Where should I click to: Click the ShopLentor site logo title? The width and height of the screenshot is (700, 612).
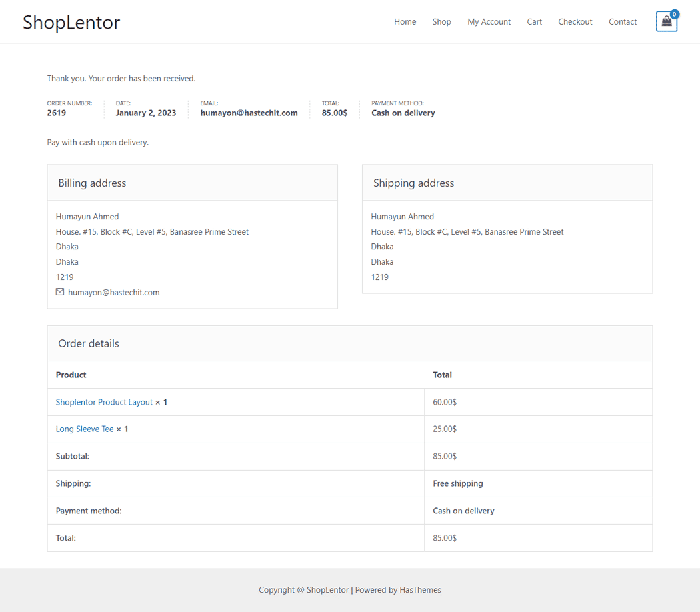[x=71, y=22]
